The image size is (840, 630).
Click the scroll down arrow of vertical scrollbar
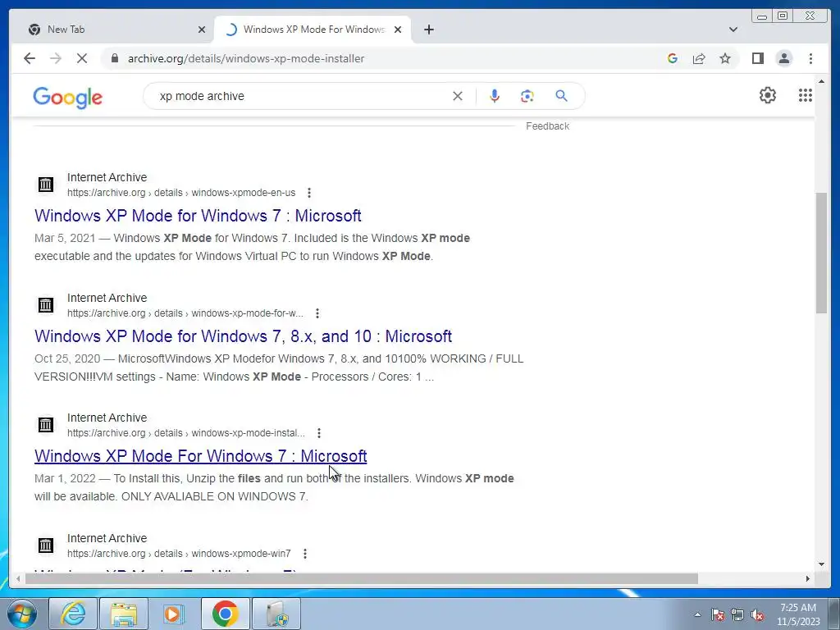[821, 564]
